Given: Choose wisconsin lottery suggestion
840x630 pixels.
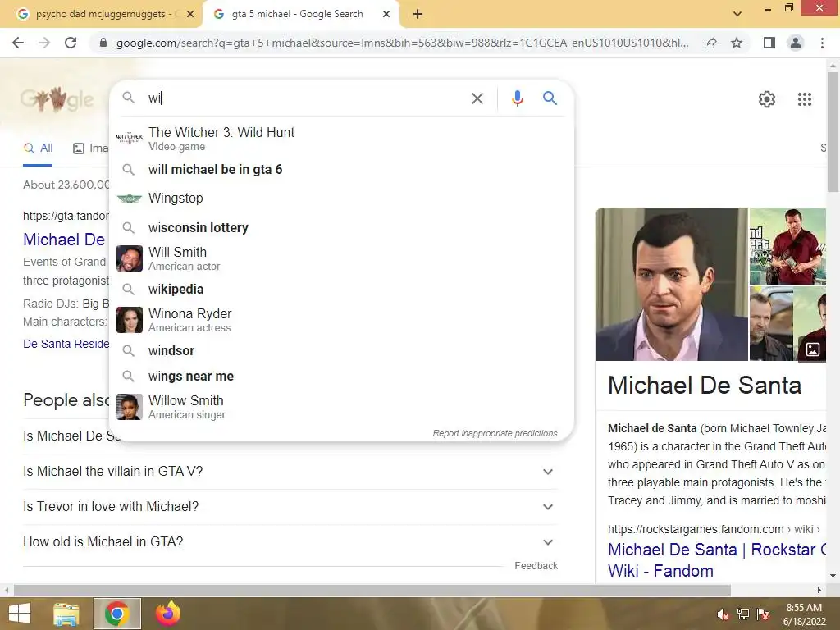Looking at the screenshot, I should (341, 228).
